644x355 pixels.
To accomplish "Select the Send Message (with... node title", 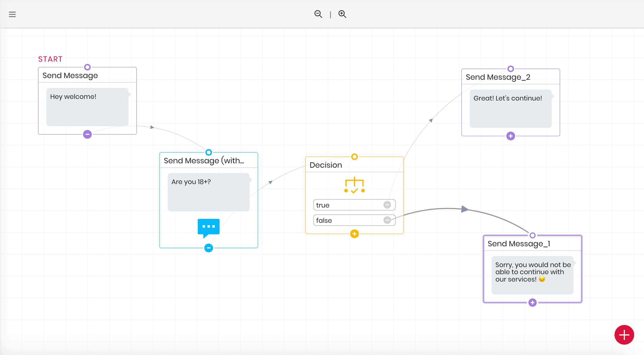I will coord(204,161).
